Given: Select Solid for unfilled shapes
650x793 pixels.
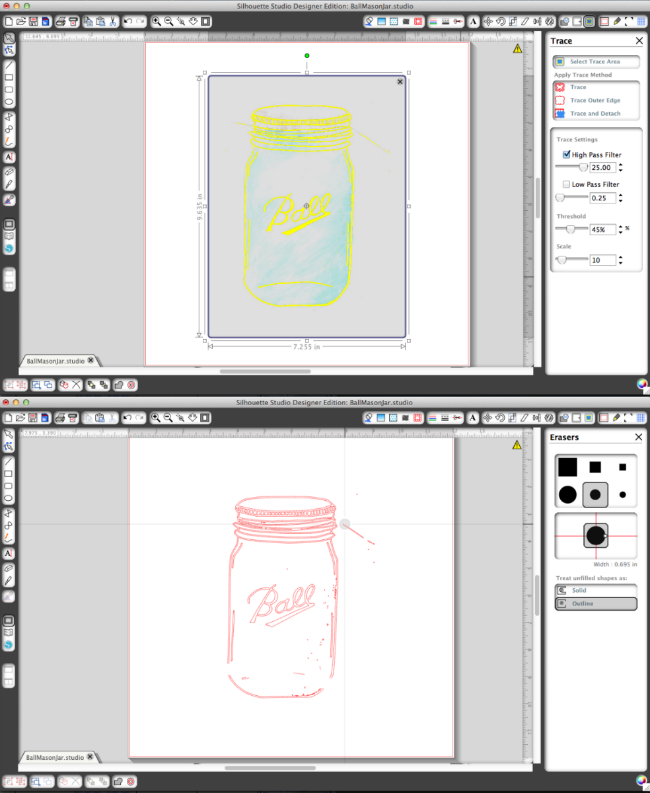Looking at the screenshot, I should pos(596,590).
